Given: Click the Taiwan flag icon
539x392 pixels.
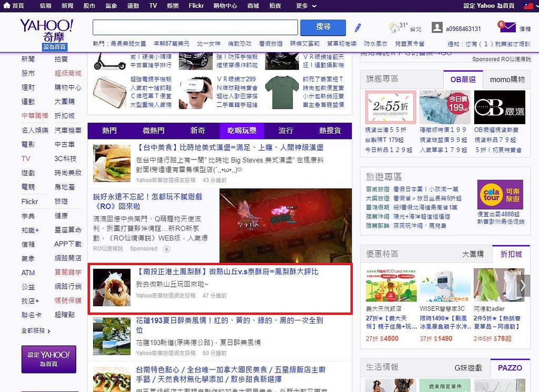Looking at the screenshot, I should click(528, 6).
